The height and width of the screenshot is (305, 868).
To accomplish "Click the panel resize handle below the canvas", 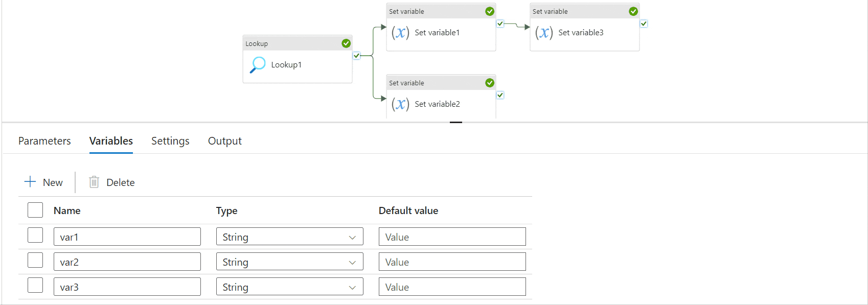I will pos(456,122).
